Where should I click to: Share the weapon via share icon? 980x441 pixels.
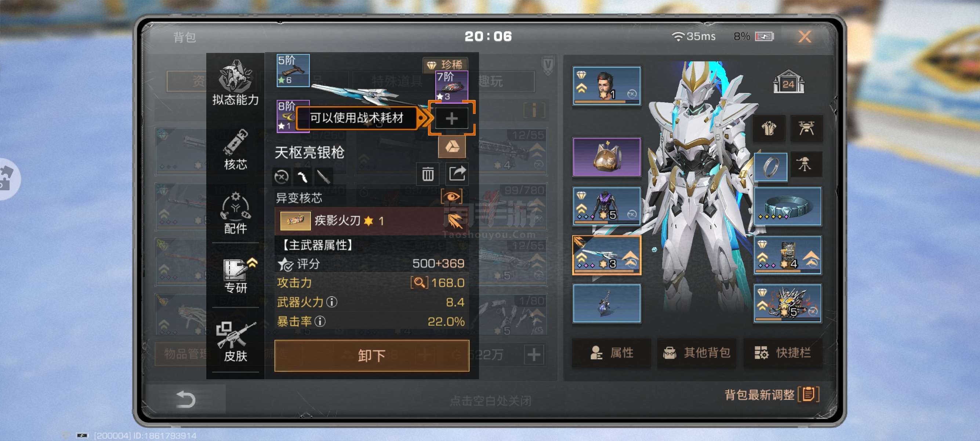click(457, 174)
